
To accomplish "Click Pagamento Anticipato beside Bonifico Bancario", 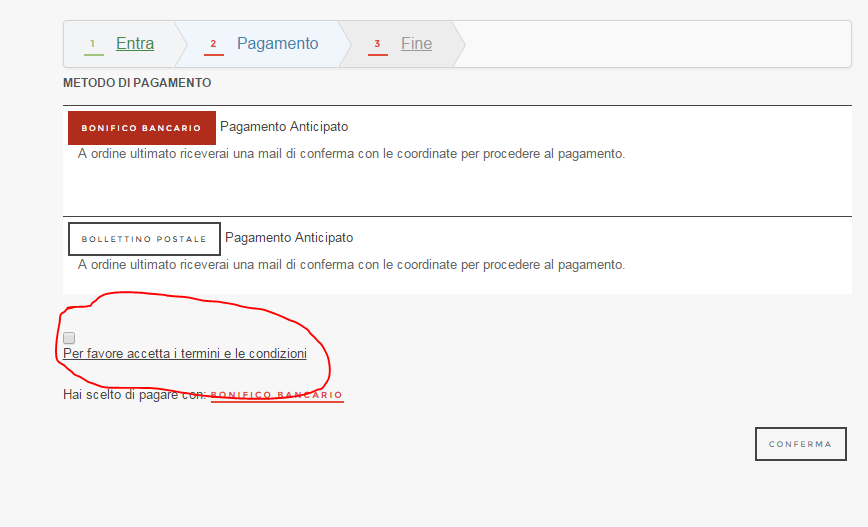I will tap(284, 127).
